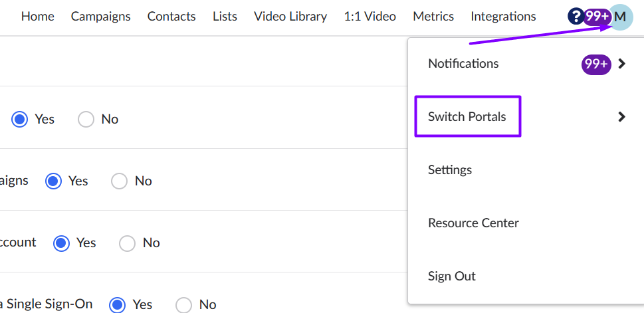The image size is (644, 313).
Task: Open the Resource Center item
Action: click(473, 223)
